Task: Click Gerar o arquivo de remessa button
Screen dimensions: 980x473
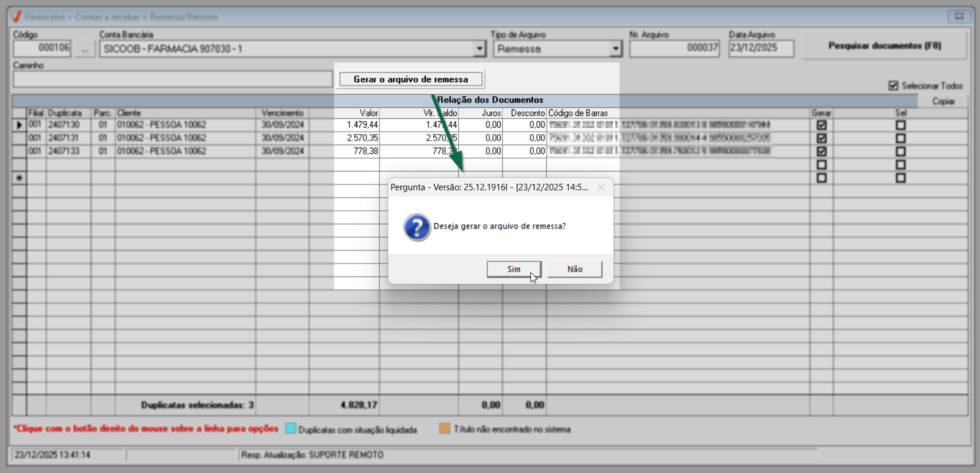Action: (411, 79)
